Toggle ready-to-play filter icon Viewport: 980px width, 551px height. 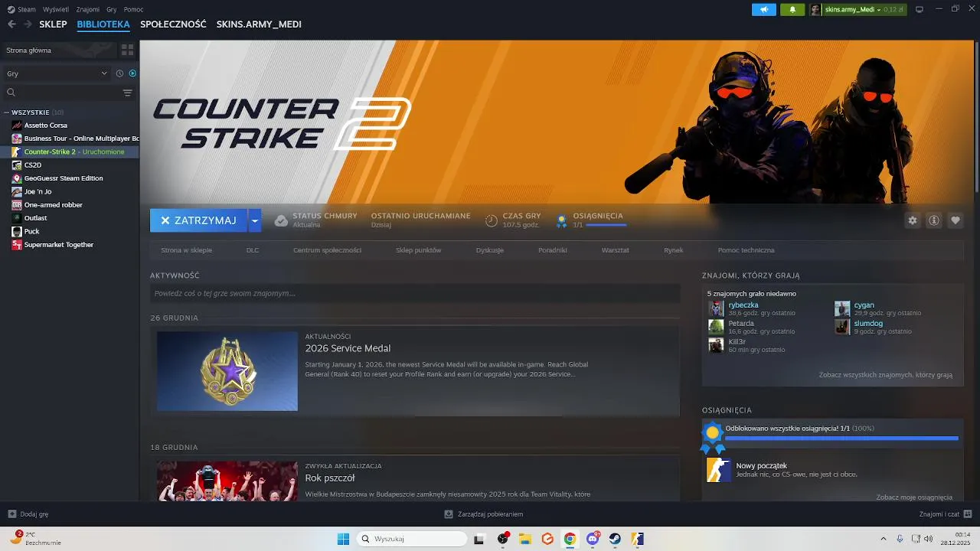pyautogui.click(x=132, y=73)
